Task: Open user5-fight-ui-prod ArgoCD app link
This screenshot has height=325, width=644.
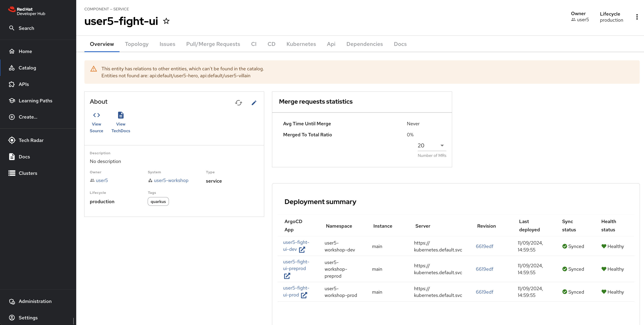Action: click(296, 291)
